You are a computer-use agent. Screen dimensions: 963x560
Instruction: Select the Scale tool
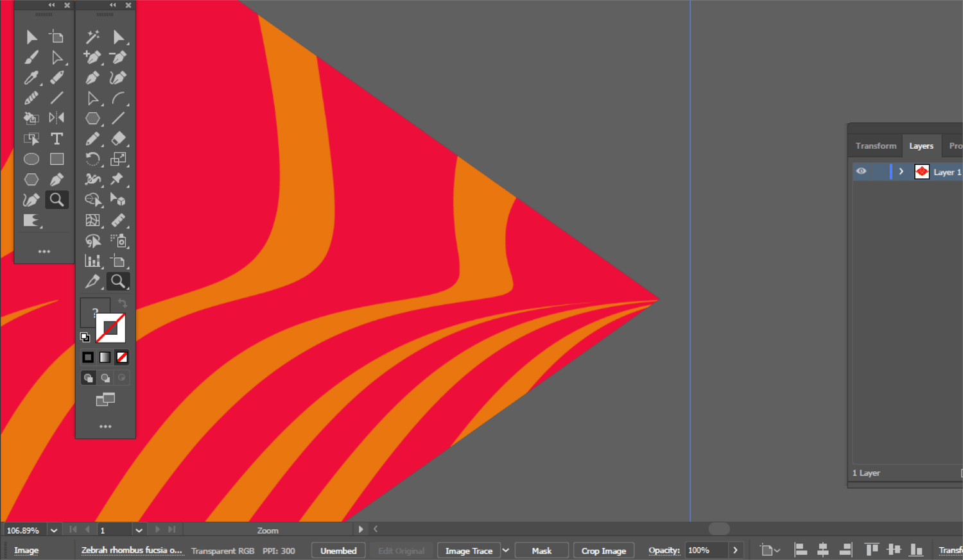pos(118,159)
